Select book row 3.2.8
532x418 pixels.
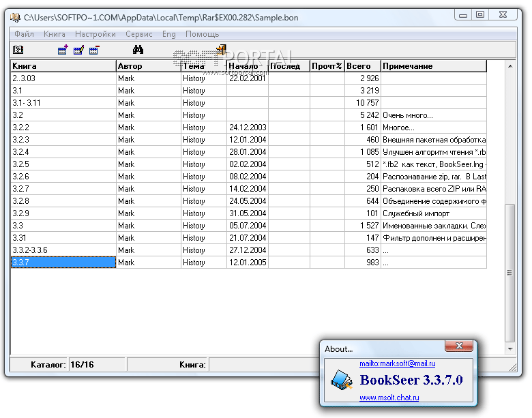[x=249, y=201]
